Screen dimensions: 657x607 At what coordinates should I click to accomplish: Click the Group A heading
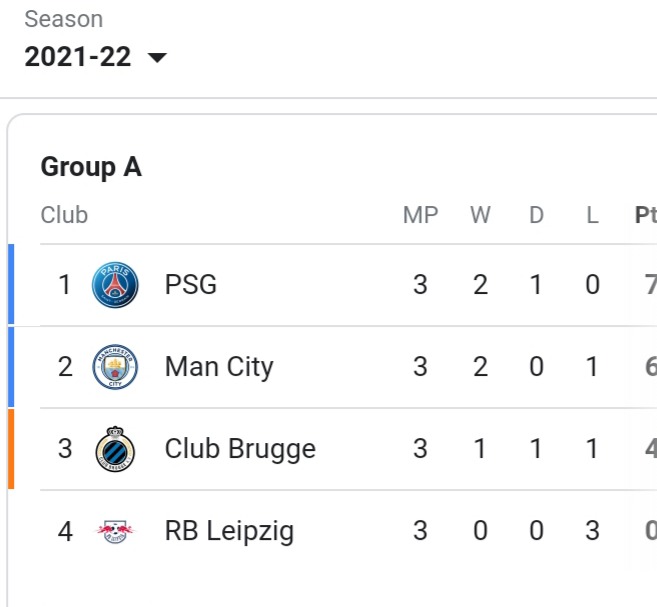tap(91, 167)
